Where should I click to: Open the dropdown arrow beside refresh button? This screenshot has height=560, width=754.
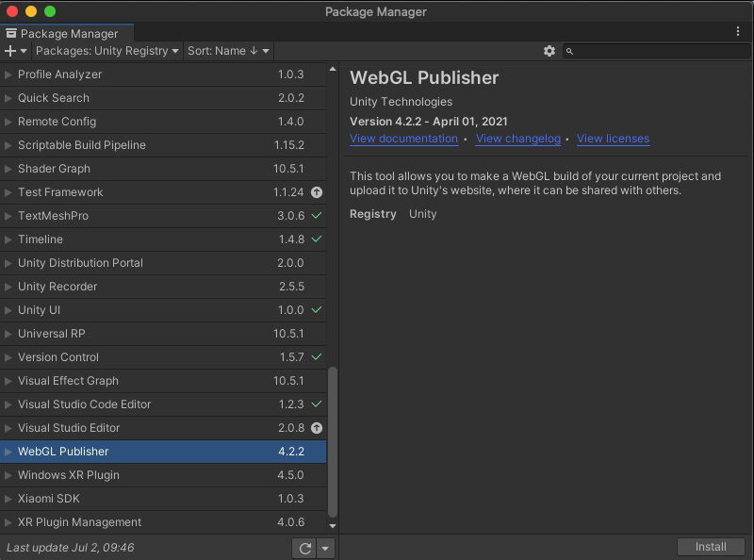coord(325,548)
